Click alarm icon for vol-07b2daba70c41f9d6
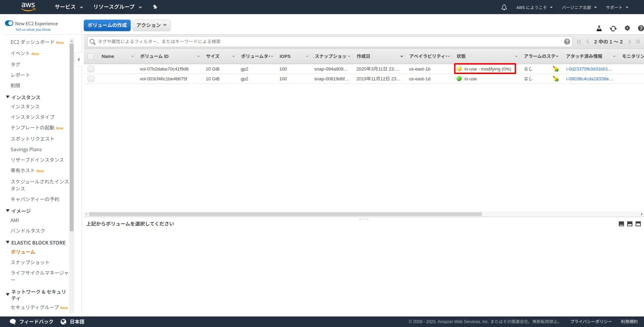 [x=556, y=69]
